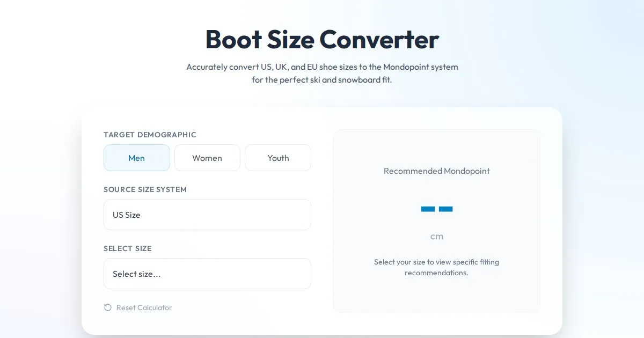
Task: Click the Reset Calculator text link
Action: 144,307
